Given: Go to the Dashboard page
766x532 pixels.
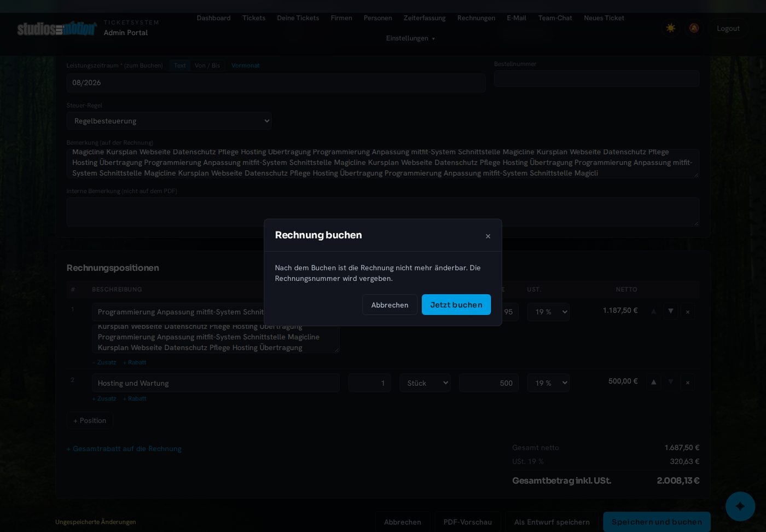Looking at the screenshot, I should click(x=213, y=18).
